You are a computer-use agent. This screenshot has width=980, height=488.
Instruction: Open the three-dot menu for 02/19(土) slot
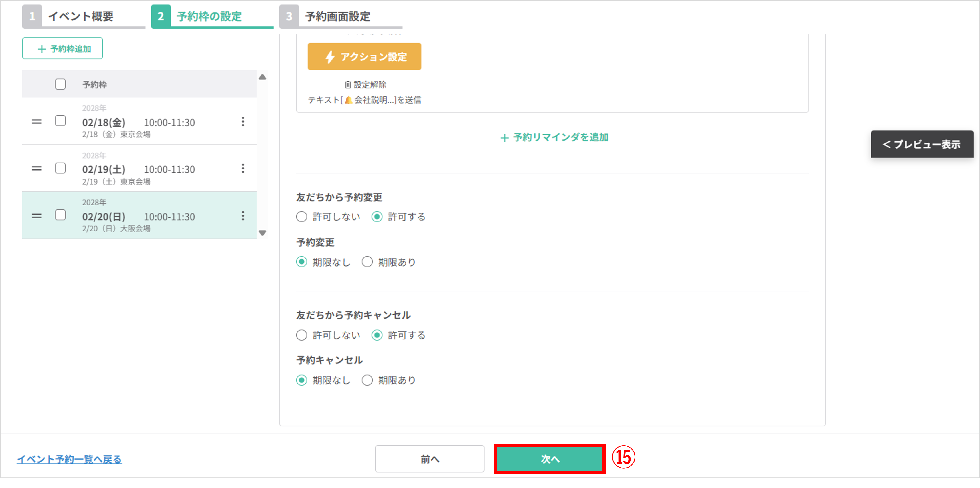point(243,169)
